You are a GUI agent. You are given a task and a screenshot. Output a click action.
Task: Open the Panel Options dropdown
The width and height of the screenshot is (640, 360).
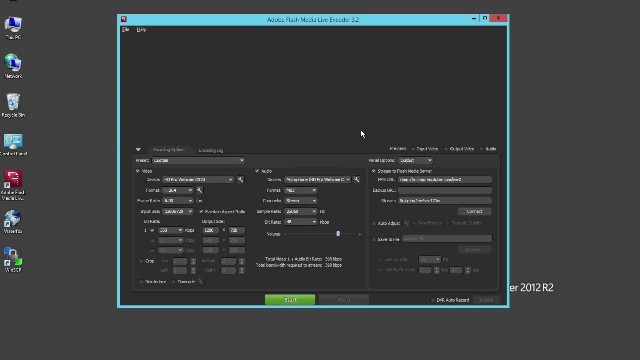(415, 160)
